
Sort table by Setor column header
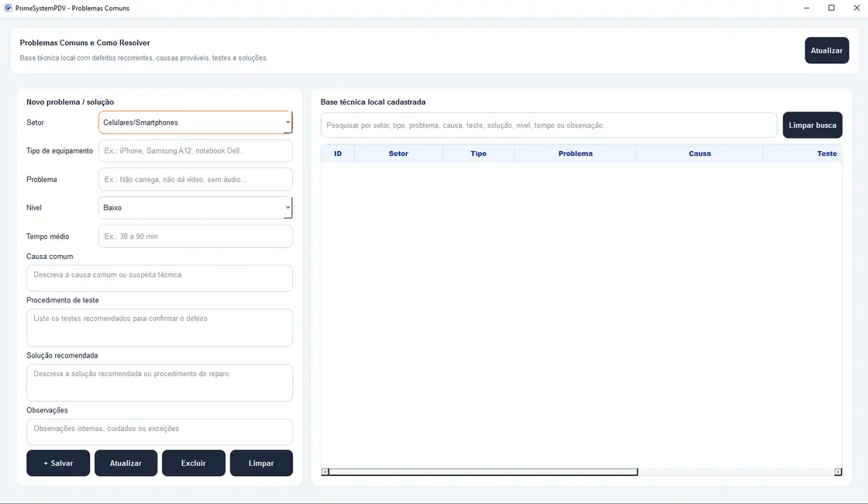(398, 154)
